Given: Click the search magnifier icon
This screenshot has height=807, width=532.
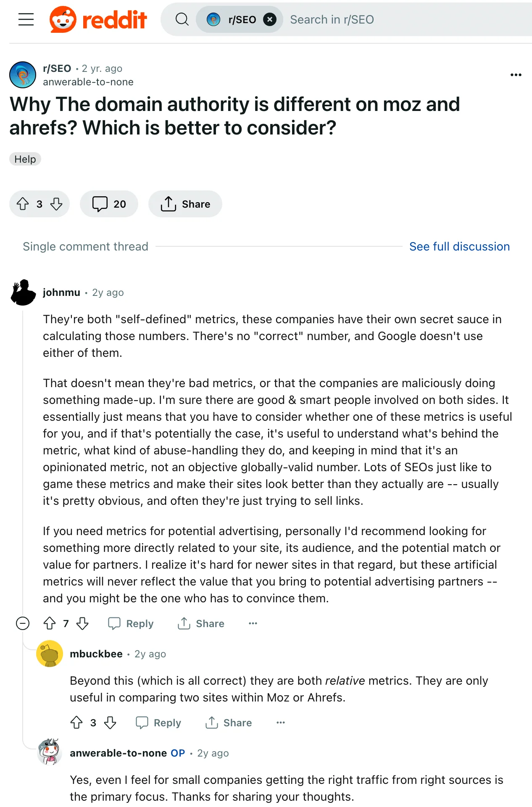Looking at the screenshot, I should [x=182, y=19].
